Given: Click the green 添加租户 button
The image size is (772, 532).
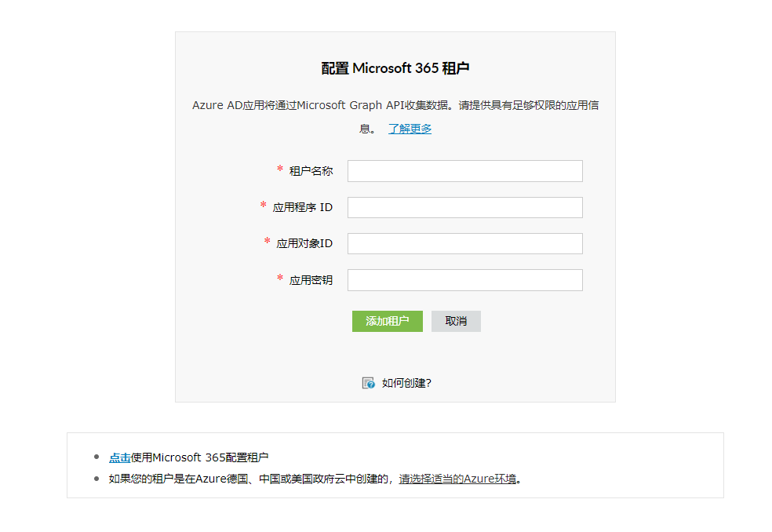Looking at the screenshot, I should coord(388,321).
